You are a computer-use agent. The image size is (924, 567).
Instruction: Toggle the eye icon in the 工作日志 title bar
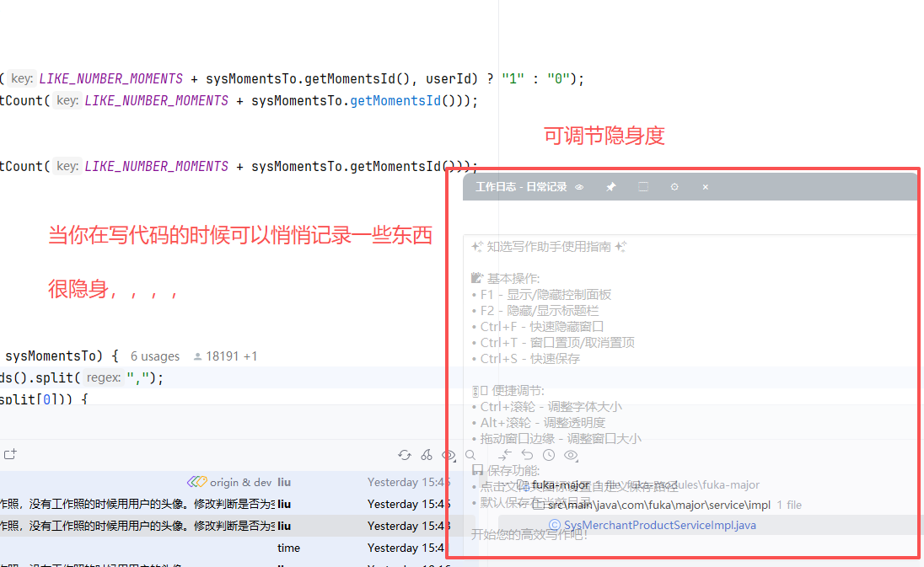coord(579,187)
